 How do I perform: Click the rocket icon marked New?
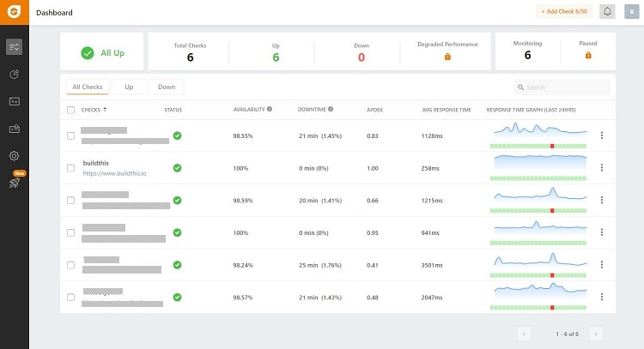pyautogui.click(x=15, y=183)
